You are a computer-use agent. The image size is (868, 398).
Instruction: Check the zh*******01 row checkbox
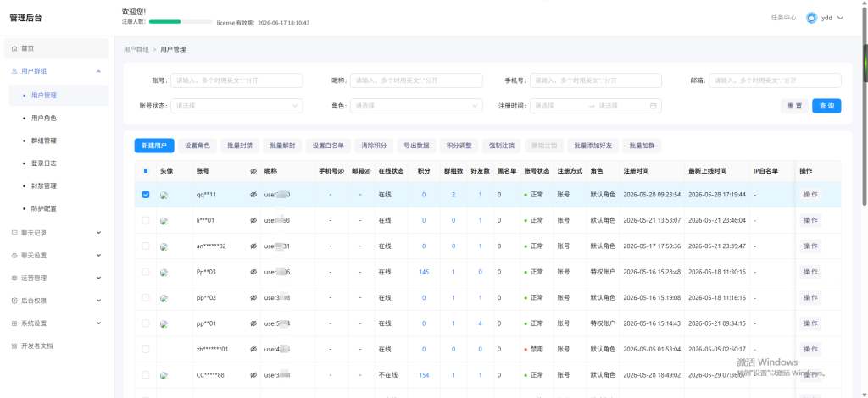146,350
